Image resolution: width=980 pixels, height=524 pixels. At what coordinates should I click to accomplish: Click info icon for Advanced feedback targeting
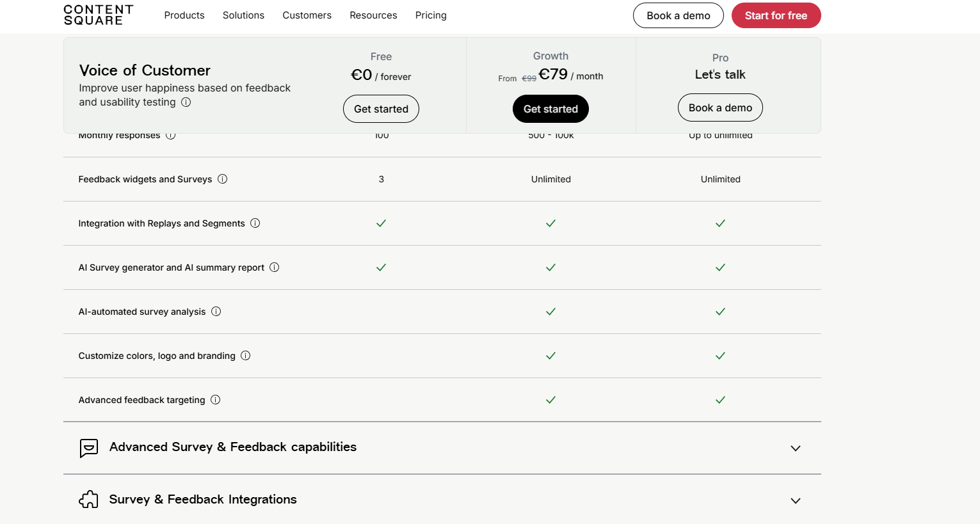[216, 400]
